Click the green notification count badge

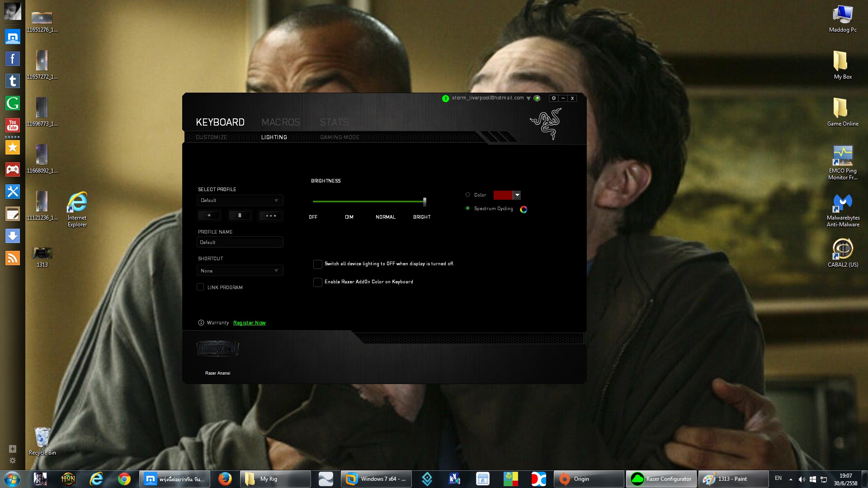point(445,98)
